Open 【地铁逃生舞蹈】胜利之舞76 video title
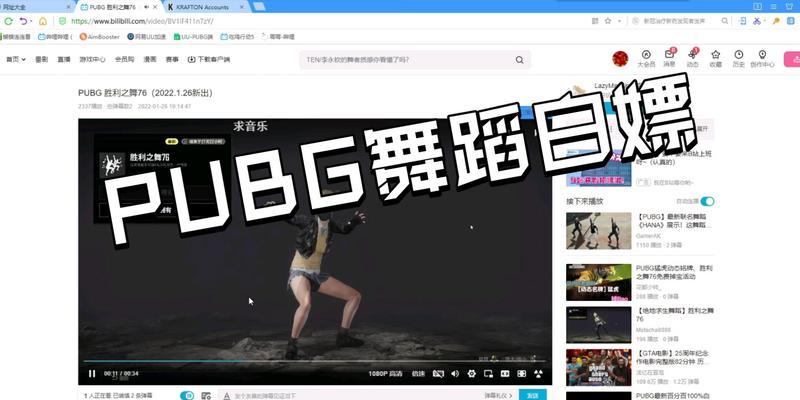The width and height of the screenshot is (800, 400). coord(674,314)
